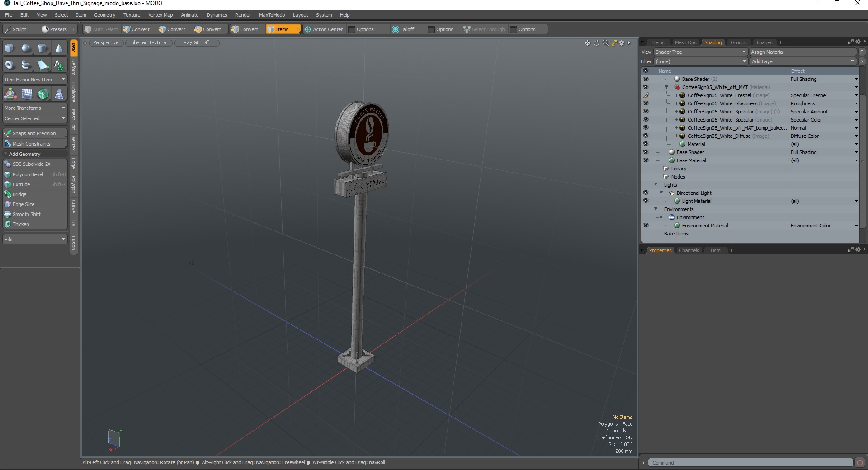868x470 pixels.
Task: Click viewport zoom magnifier icon
Action: pyautogui.click(x=605, y=43)
